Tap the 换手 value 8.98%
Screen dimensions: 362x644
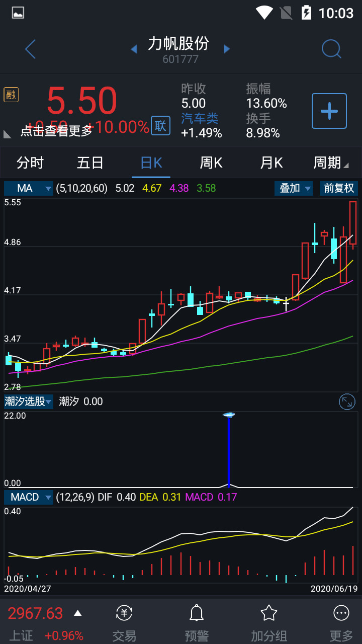(263, 133)
